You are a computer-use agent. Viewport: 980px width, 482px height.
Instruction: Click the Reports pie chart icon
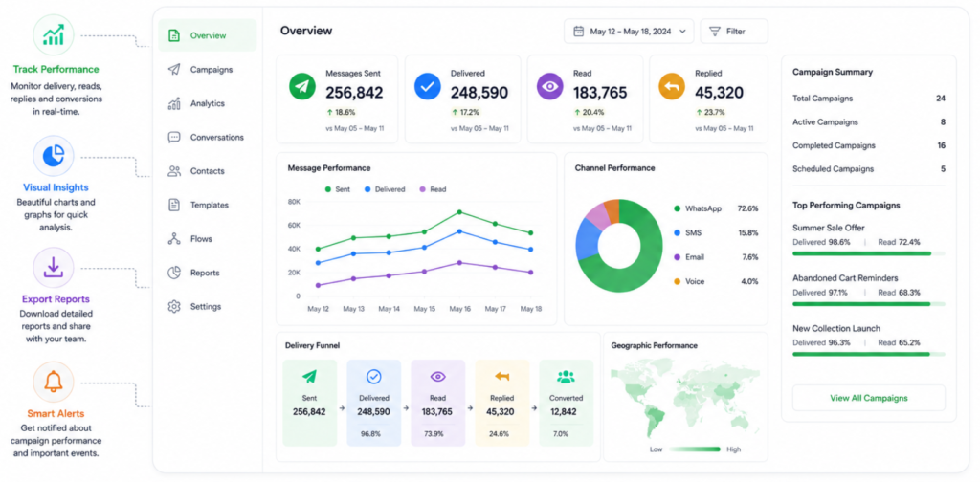tap(174, 273)
